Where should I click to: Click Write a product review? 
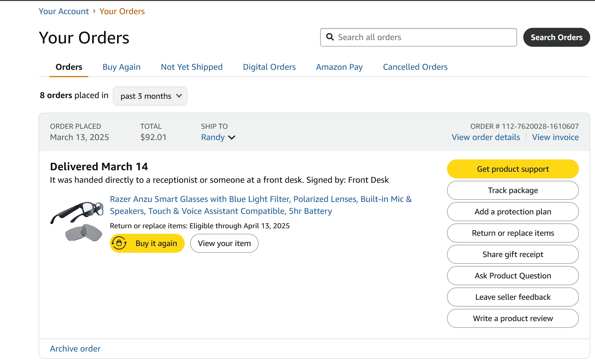[x=513, y=318]
